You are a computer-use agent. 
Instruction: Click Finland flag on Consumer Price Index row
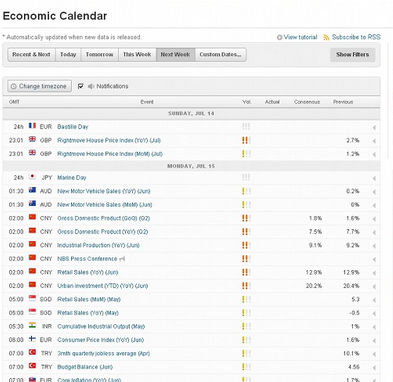(x=32, y=339)
